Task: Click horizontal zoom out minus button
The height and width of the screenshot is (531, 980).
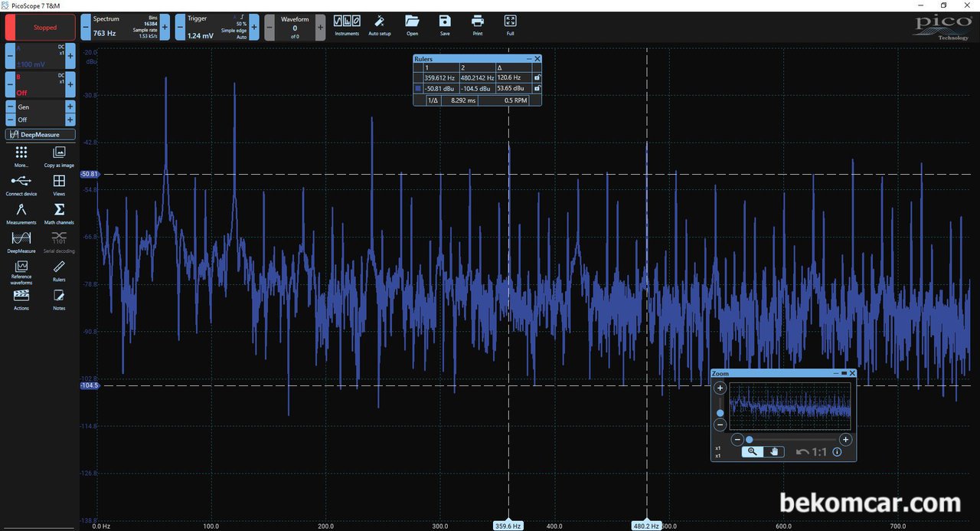Action: coord(737,439)
